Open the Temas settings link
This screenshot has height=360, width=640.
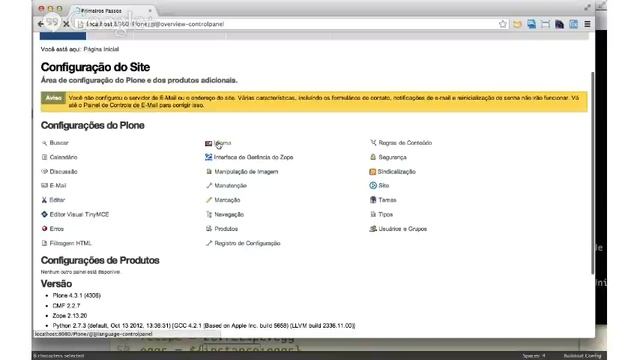(387, 200)
